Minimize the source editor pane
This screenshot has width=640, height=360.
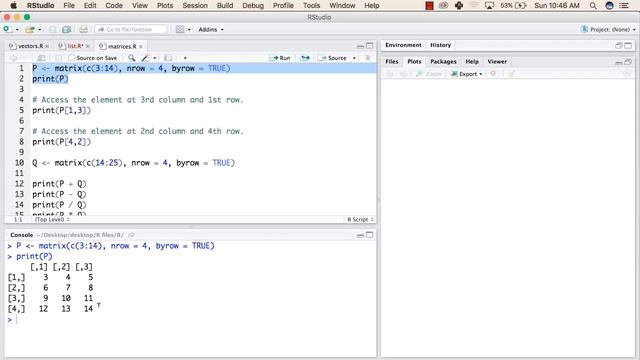pos(360,46)
